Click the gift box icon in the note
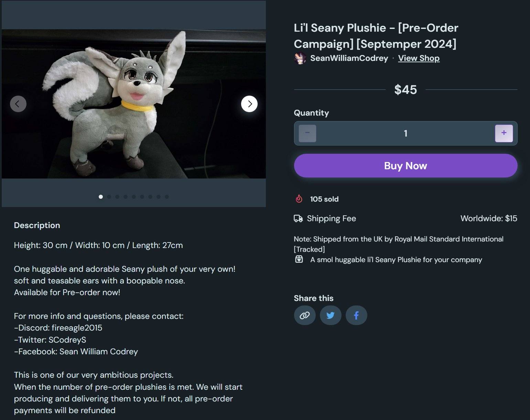530x420 pixels. tap(299, 259)
